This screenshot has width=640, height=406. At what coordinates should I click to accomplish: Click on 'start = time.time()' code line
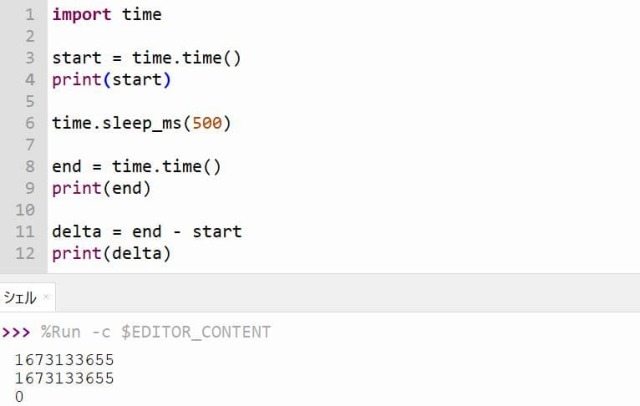[x=147, y=58]
